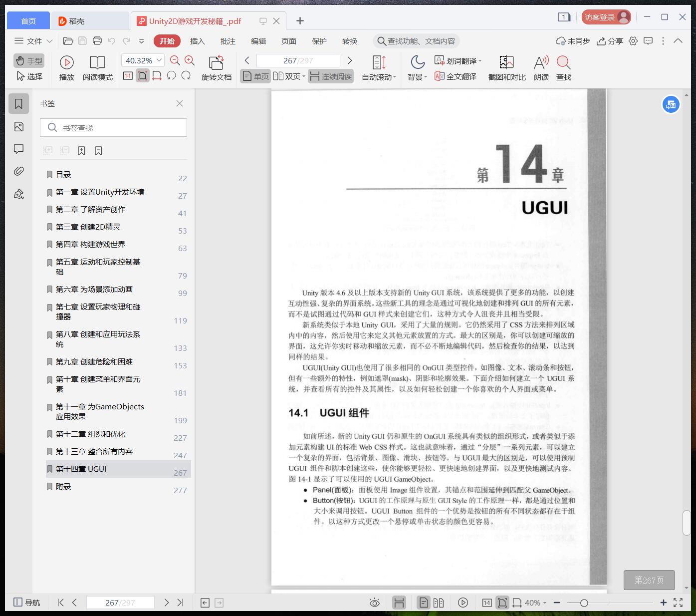696x616 pixels.
Task: Fit width toolbar icon
Action: 157,76
